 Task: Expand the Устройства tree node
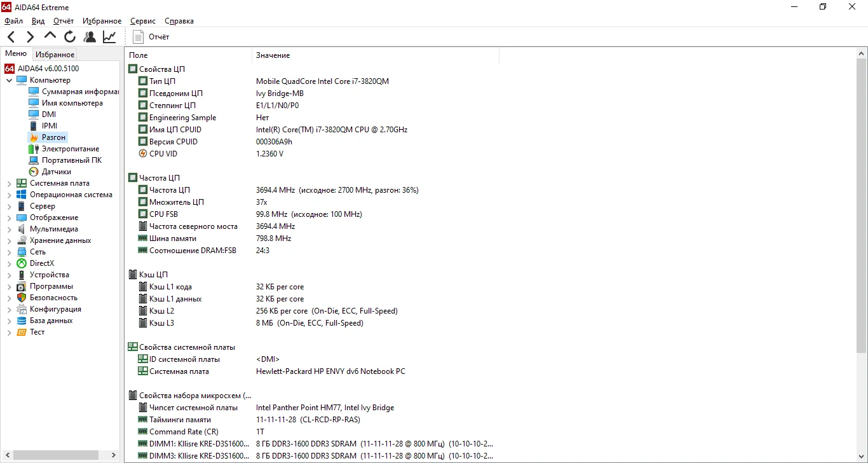(9, 275)
